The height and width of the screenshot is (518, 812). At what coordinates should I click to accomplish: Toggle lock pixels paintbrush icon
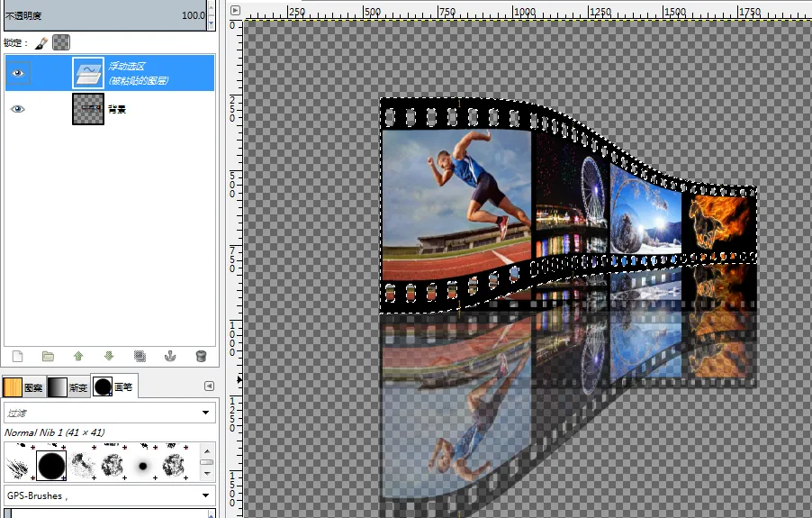pyautogui.click(x=41, y=43)
